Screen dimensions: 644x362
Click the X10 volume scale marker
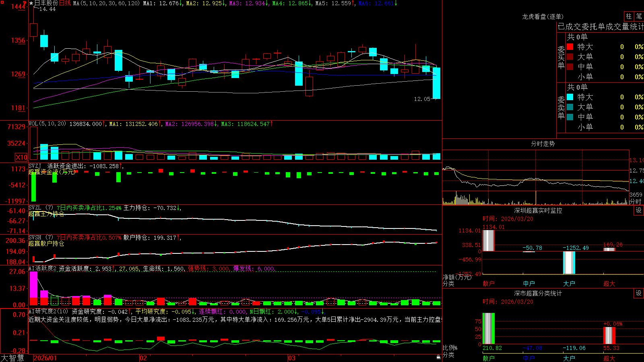point(21,157)
